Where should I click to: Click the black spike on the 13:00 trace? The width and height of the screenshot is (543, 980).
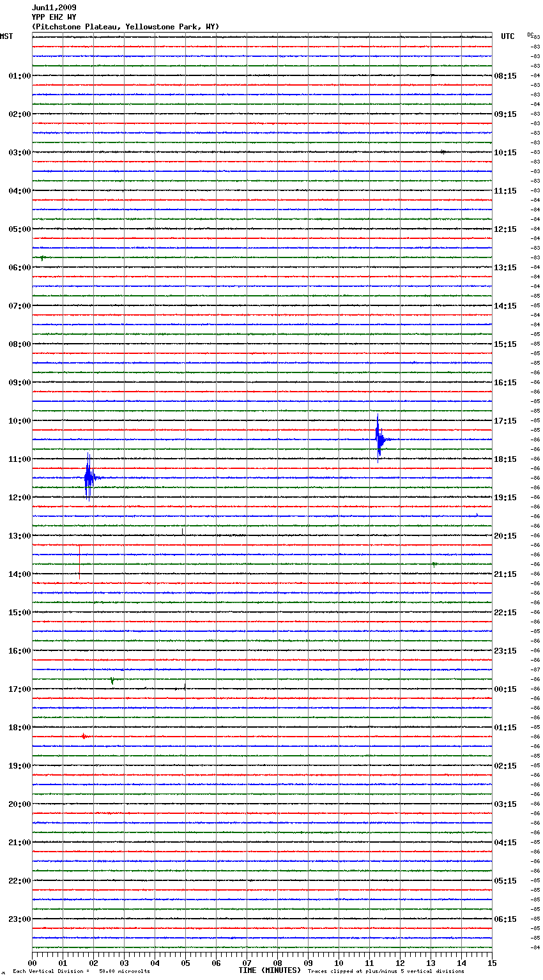point(182,532)
